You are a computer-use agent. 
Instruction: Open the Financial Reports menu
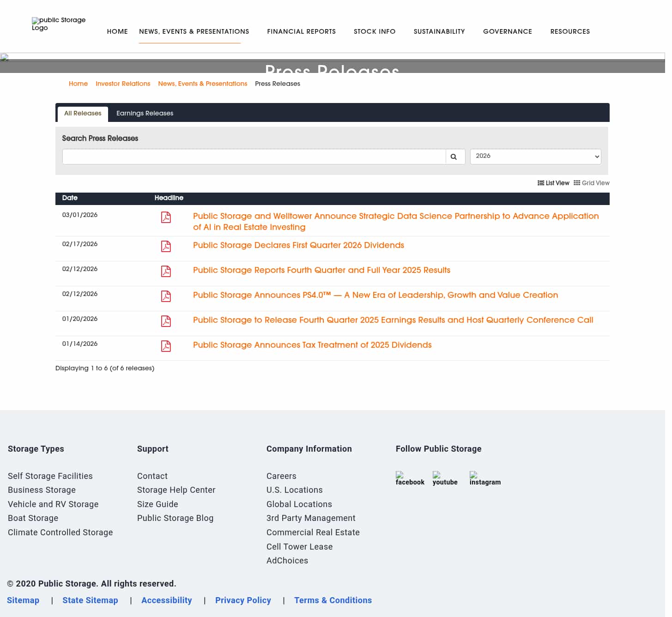pyautogui.click(x=301, y=31)
